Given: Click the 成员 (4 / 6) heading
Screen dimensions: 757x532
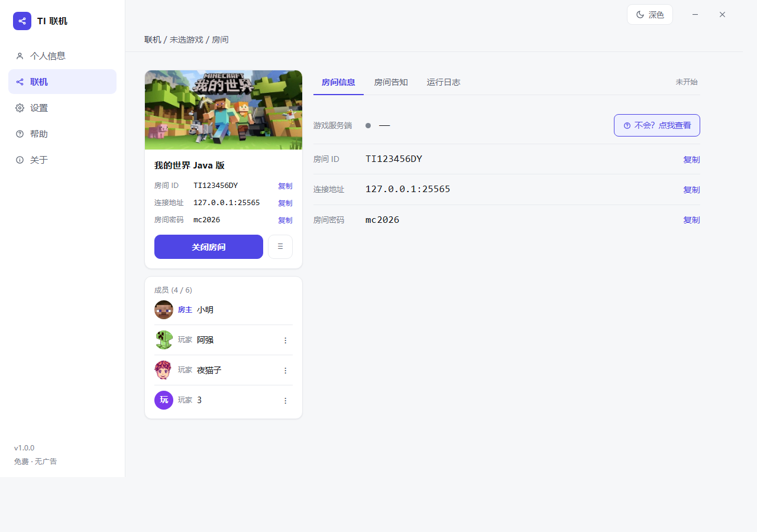Looking at the screenshot, I should click(173, 290).
